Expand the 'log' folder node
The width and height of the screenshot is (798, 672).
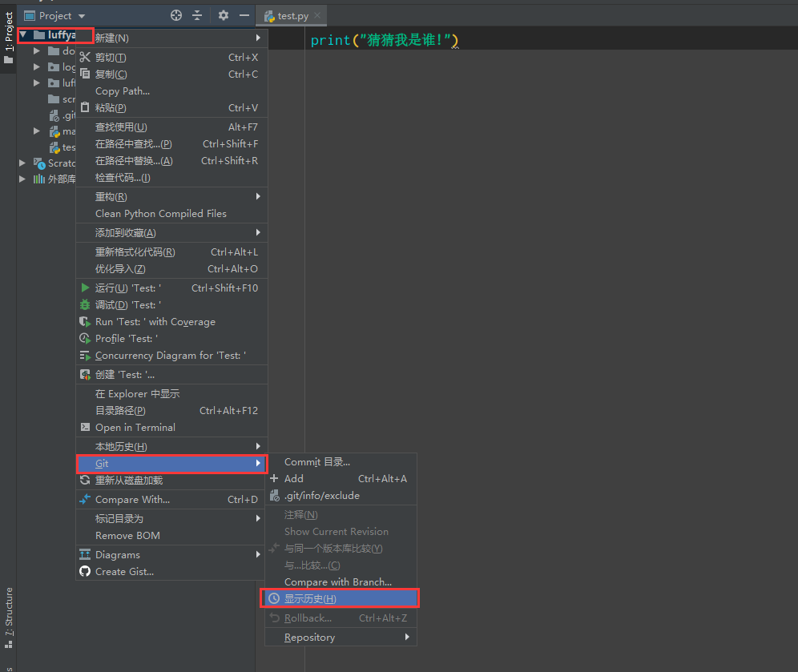coord(37,66)
